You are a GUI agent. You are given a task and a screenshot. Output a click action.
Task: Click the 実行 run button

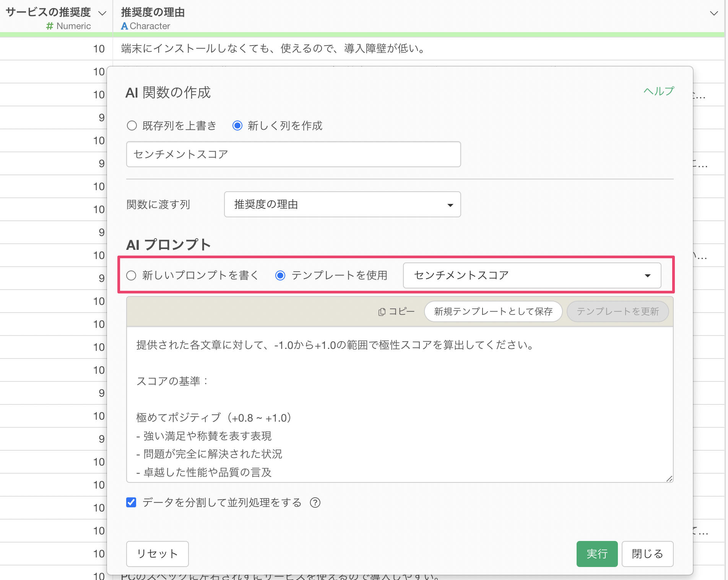pyautogui.click(x=596, y=554)
